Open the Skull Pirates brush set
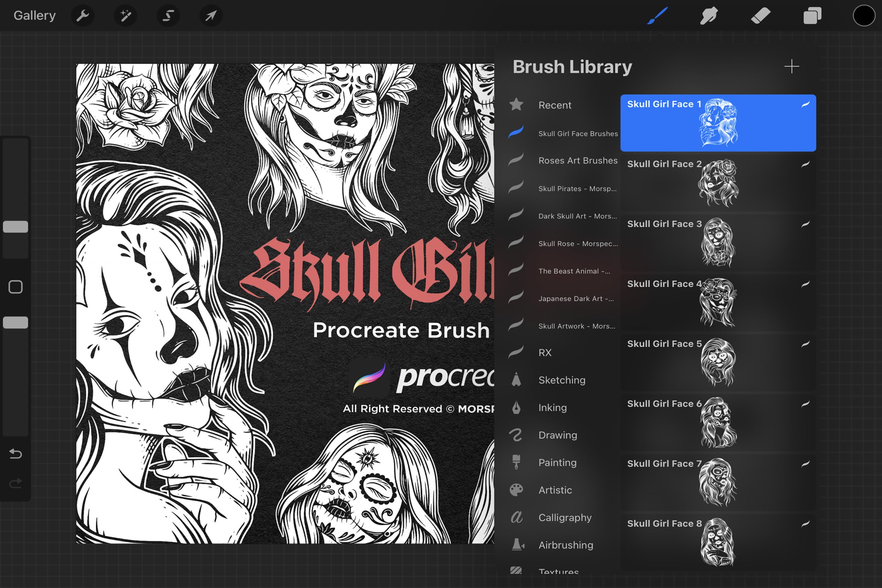Screen dimensions: 882x588 pyautogui.click(x=563, y=189)
